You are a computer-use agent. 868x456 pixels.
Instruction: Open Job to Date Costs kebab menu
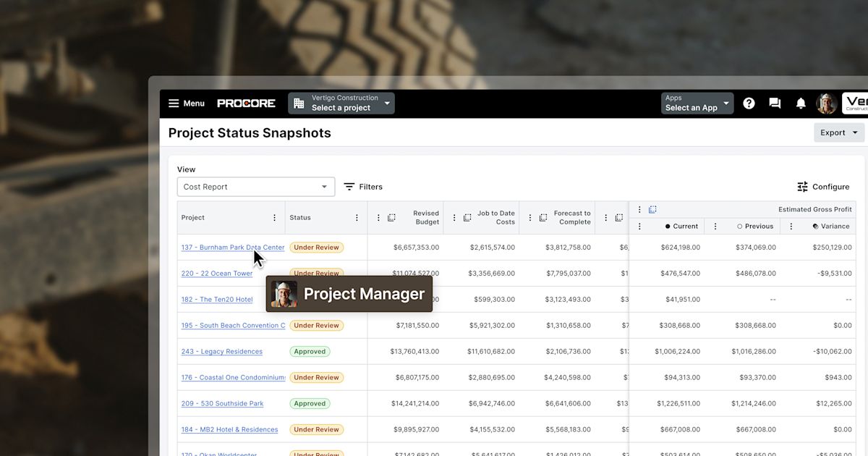pyautogui.click(x=454, y=218)
